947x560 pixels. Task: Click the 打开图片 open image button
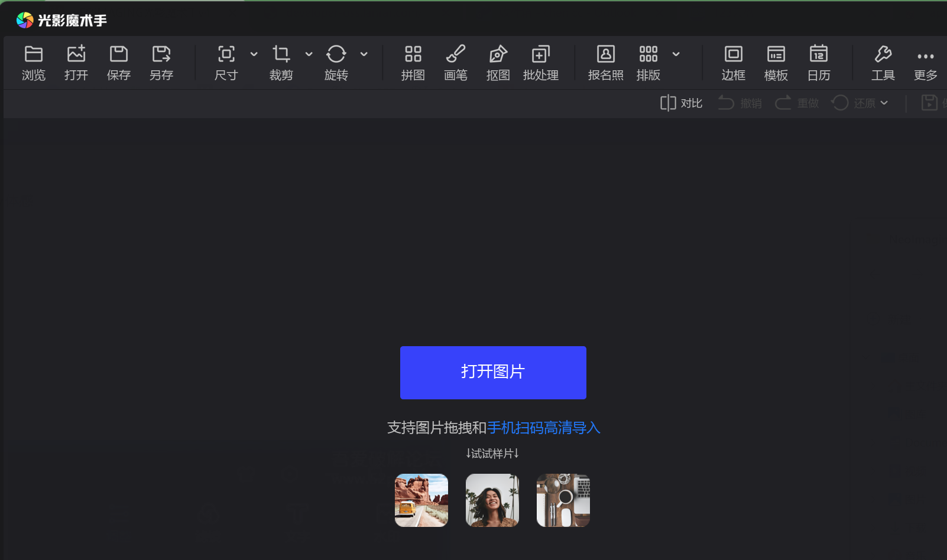pyautogui.click(x=493, y=372)
